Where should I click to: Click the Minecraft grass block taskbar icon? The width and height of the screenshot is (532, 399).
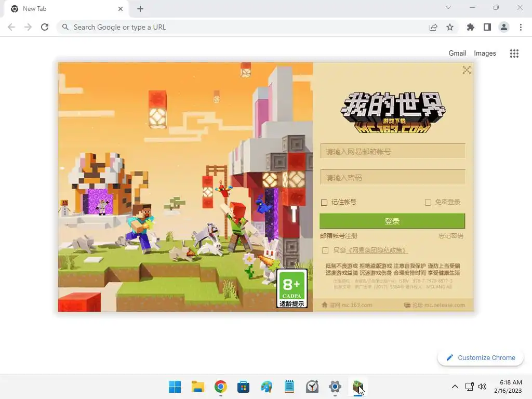pos(357,387)
